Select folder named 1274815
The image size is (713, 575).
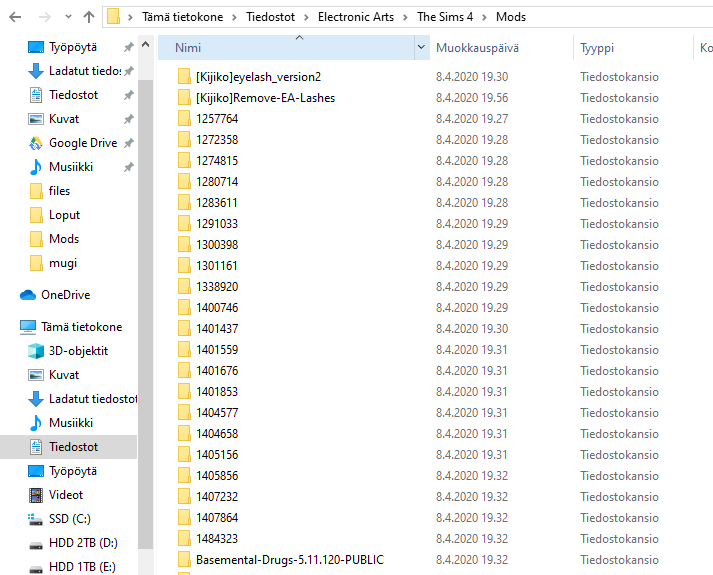pyautogui.click(x=217, y=161)
